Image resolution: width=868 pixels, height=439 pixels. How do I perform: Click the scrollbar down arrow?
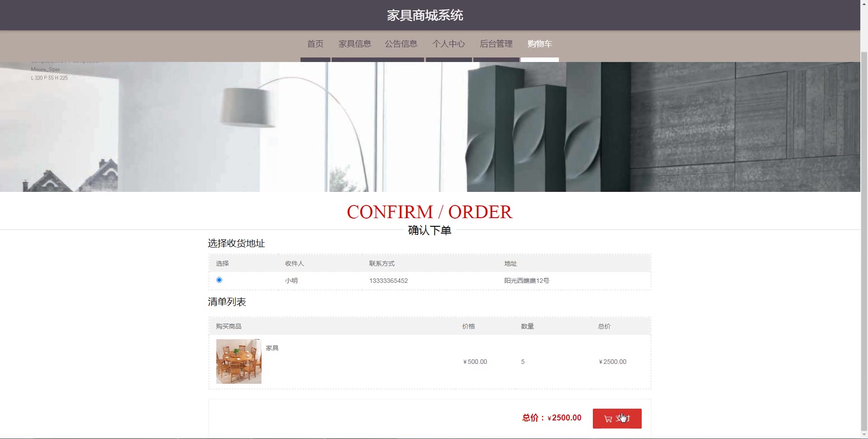(x=864, y=436)
